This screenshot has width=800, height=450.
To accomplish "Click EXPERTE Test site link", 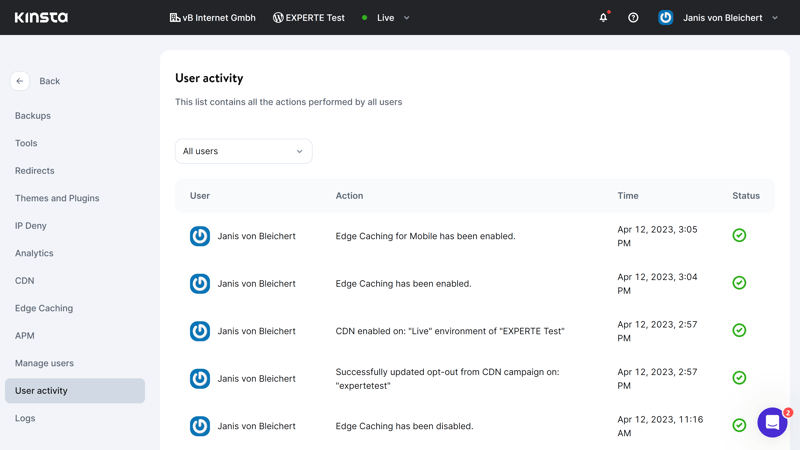I will (309, 18).
